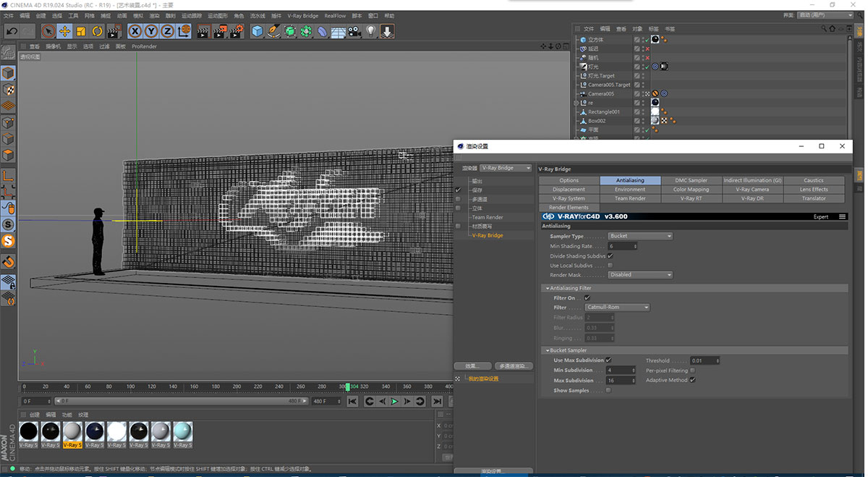Screen dimensions: 868x477
Task: Open the Filter Catmull-Rom dropdown
Action: (617, 308)
